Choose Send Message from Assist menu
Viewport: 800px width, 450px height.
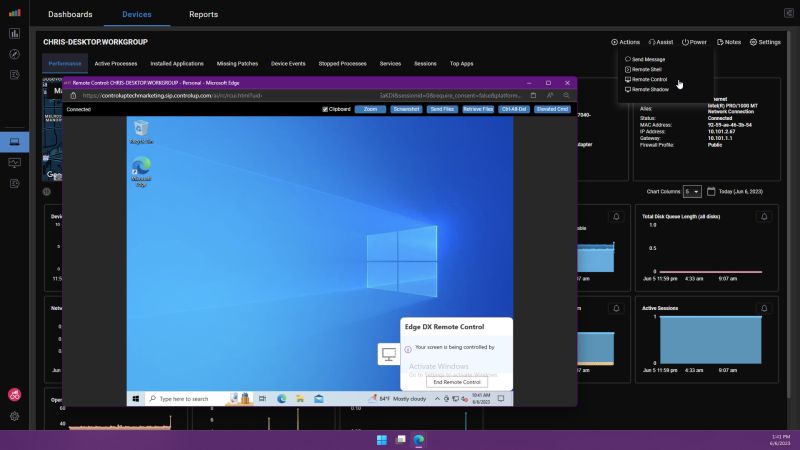[645, 59]
